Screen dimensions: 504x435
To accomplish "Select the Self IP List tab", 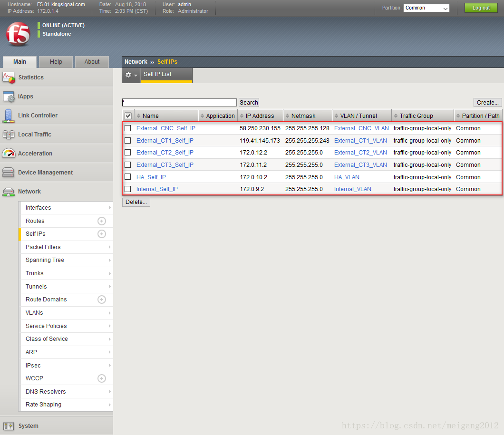I will tap(166, 75).
